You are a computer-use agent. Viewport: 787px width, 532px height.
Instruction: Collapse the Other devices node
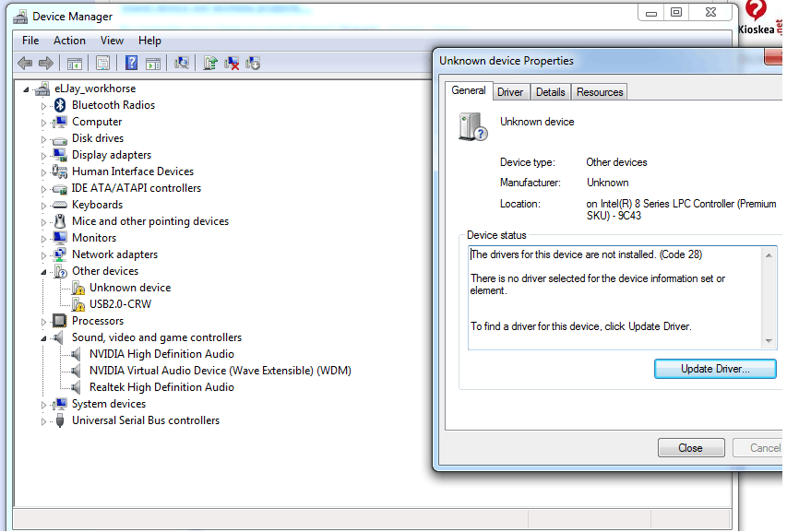click(x=43, y=272)
